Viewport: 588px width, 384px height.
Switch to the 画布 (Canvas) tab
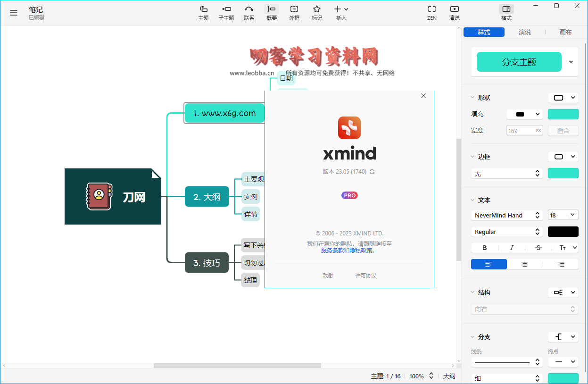(x=565, y=32)
